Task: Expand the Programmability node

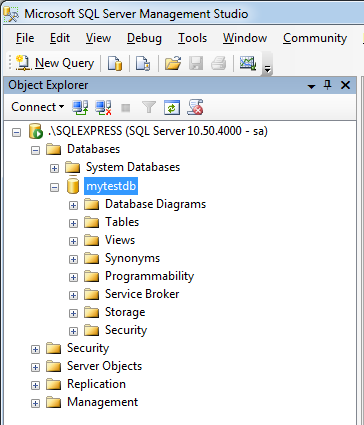Action: 73,277
